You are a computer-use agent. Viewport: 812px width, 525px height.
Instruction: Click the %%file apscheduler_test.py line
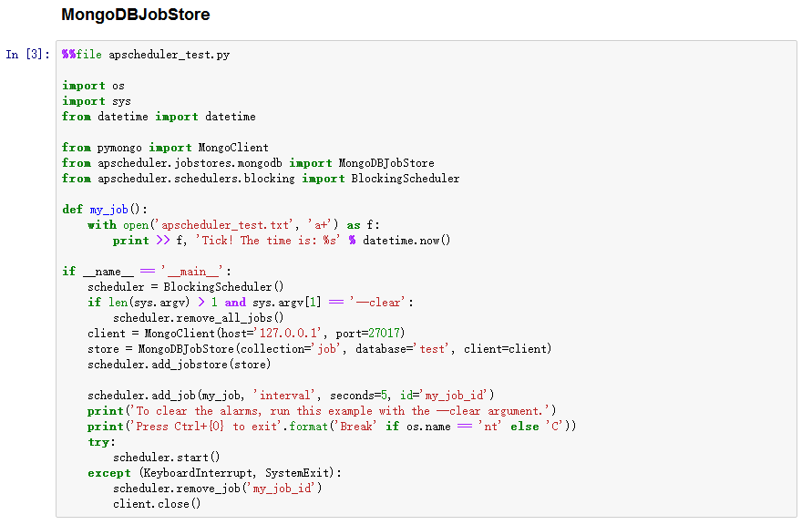tap(146, 55)
